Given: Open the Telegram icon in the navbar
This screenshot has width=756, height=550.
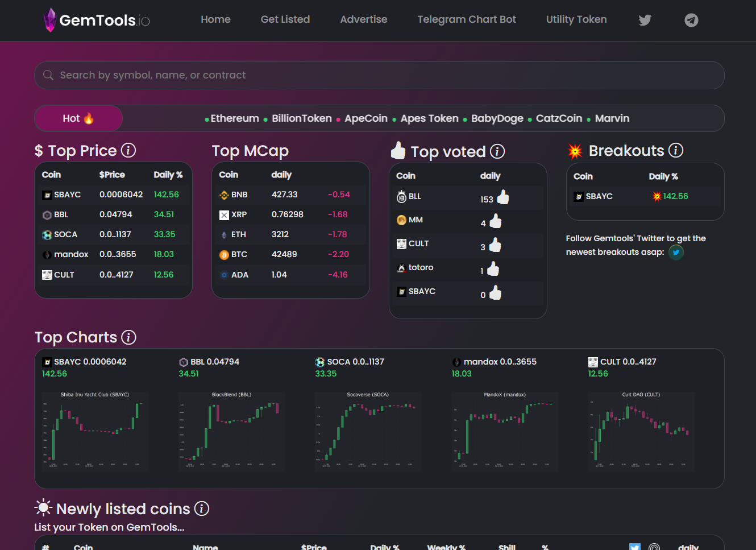Looking at the screenshot, I should click(691, 20).
